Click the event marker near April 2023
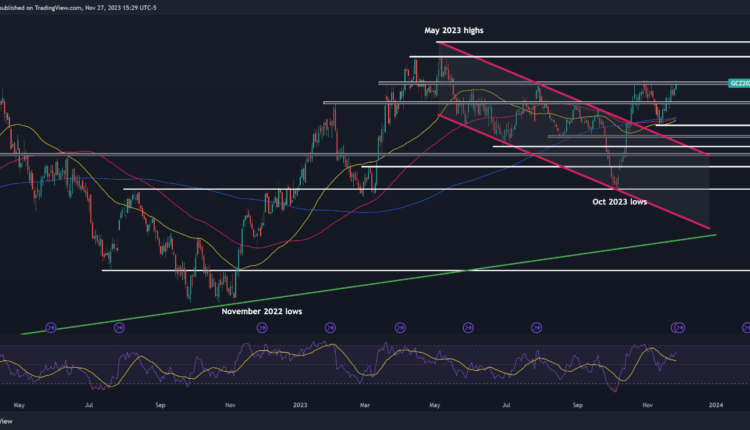 400,326
